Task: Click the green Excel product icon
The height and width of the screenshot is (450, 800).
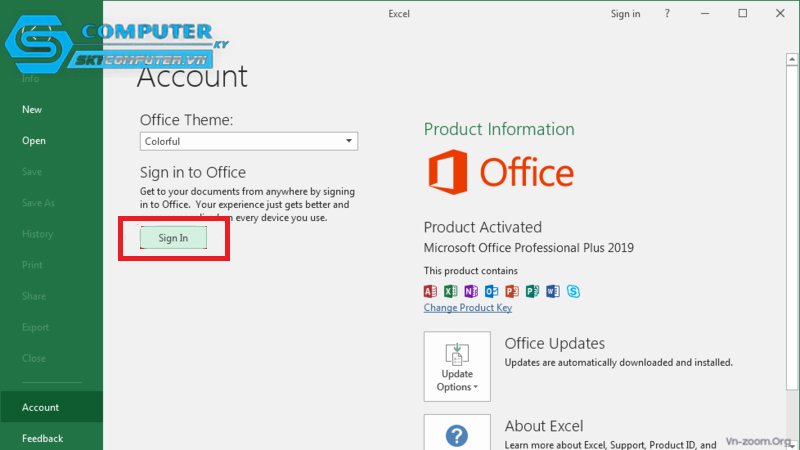Action: click(451, 291)
